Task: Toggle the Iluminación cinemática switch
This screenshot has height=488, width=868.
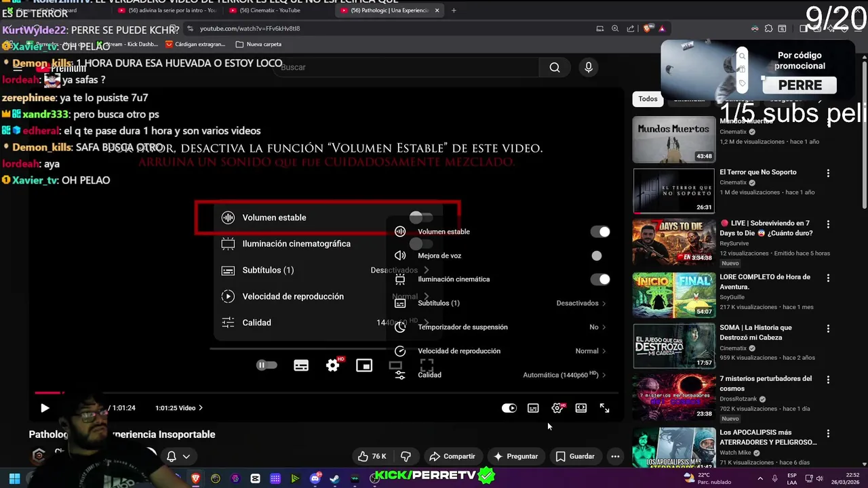Action: pos(600,279)
